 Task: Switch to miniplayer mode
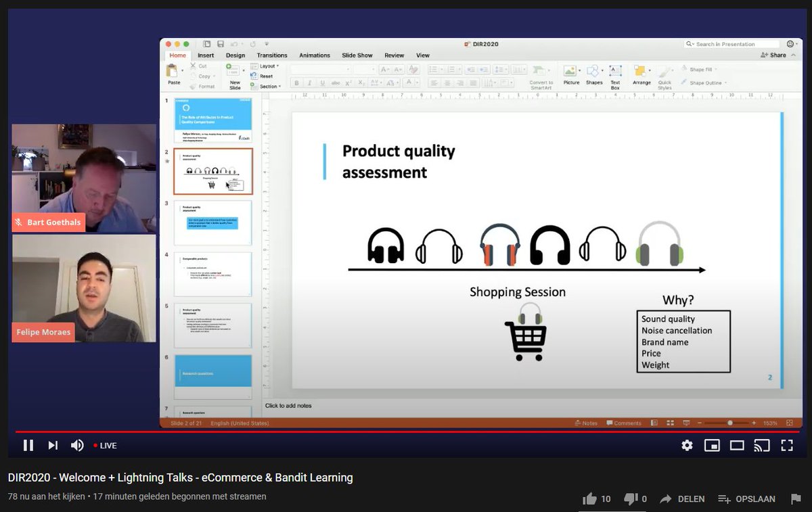click(712, 445)
